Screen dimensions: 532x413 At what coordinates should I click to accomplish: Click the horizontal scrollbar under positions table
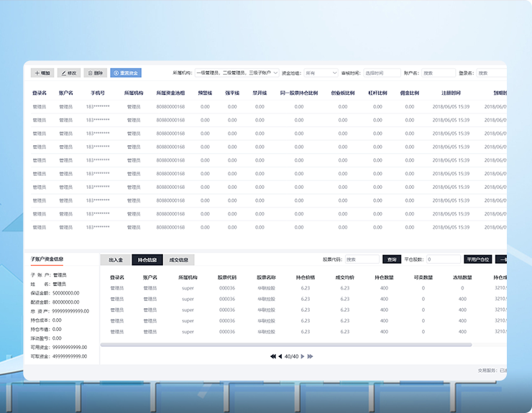[302, 345]
